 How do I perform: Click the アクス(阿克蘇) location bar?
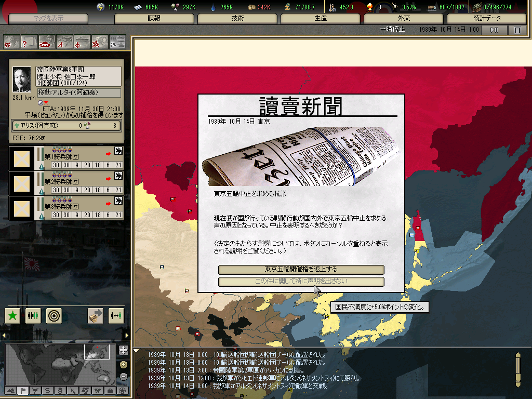pos(66,126)
